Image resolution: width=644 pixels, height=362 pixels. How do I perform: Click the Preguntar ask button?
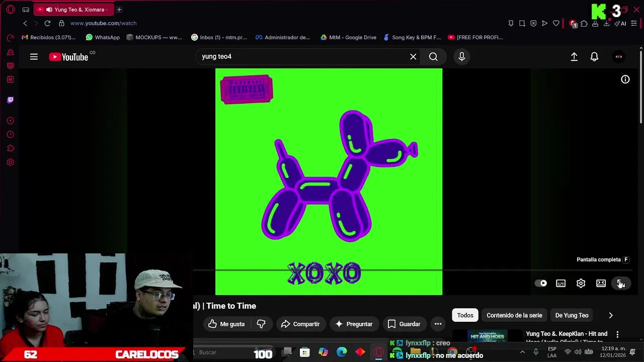tap(354, 324)
